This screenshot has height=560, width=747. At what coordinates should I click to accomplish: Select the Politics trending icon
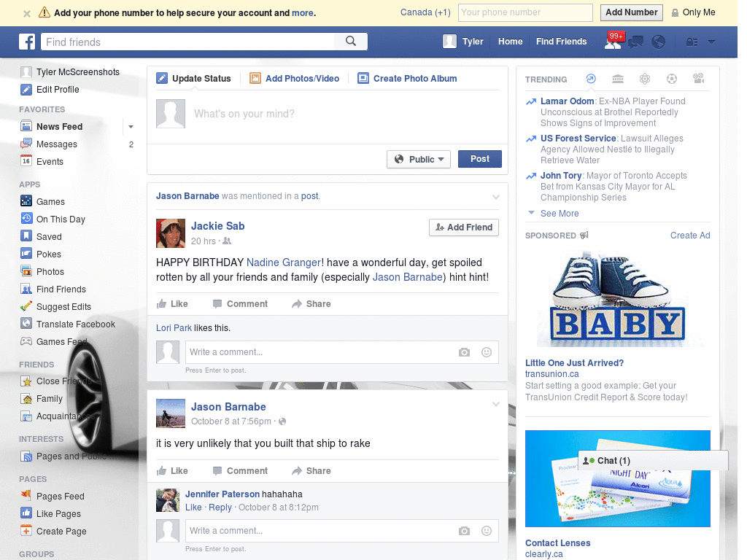click(618, 79)
